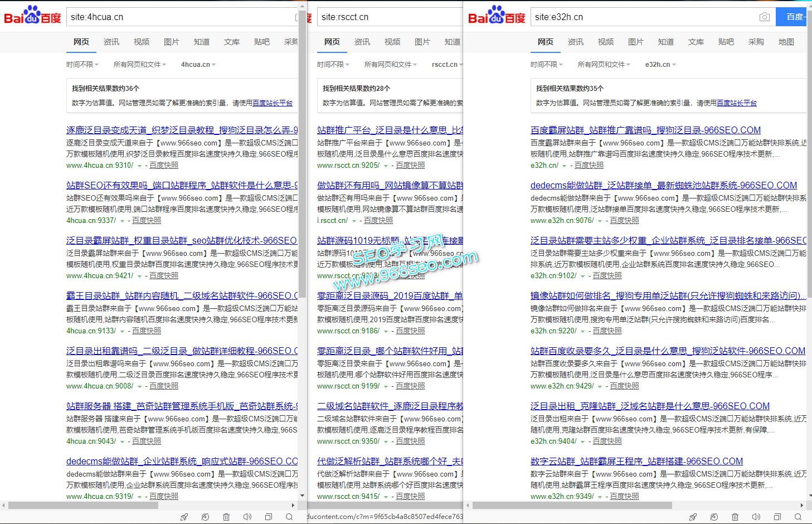Click sound icon in right window status bar
This screenshot has height=524, width=812.
pyautogui.click(x=756, y=517)
